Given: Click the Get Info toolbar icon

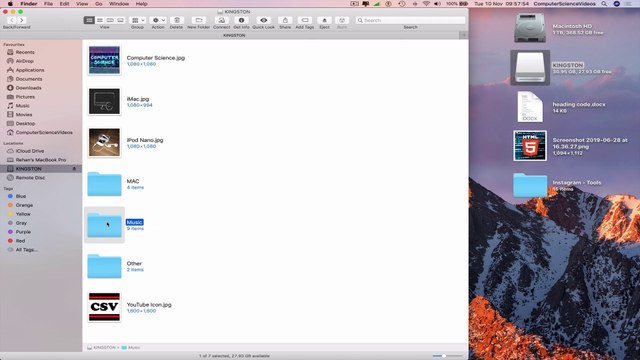Looking at the screenshot, I should coord(241,20).
